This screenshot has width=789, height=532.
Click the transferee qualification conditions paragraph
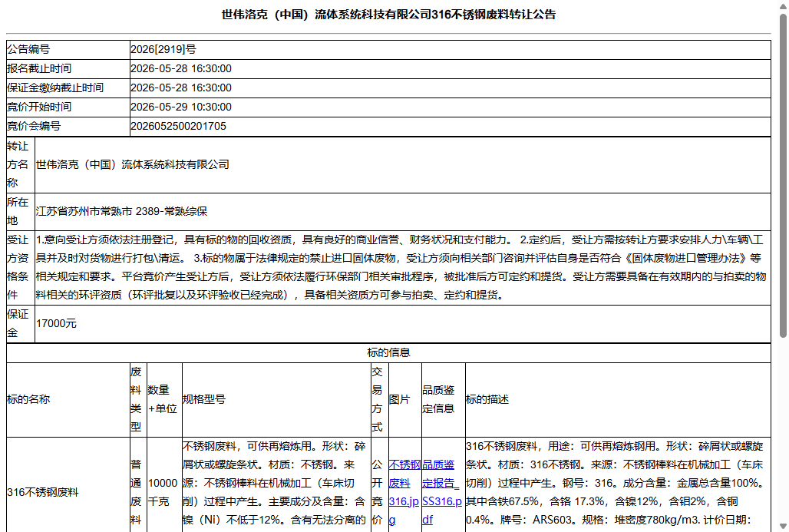coord(401,267)
